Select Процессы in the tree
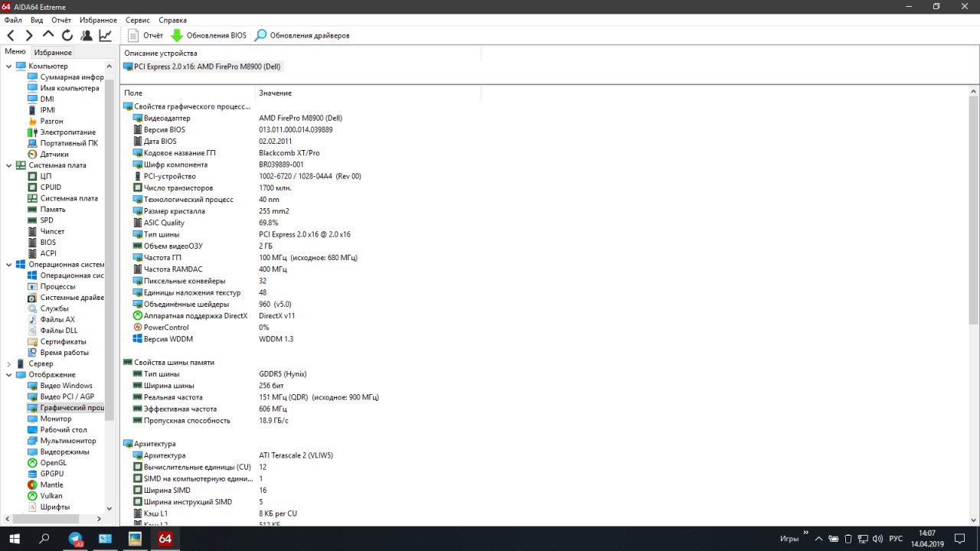Screen dimensions: 980x551 (51, 287)
